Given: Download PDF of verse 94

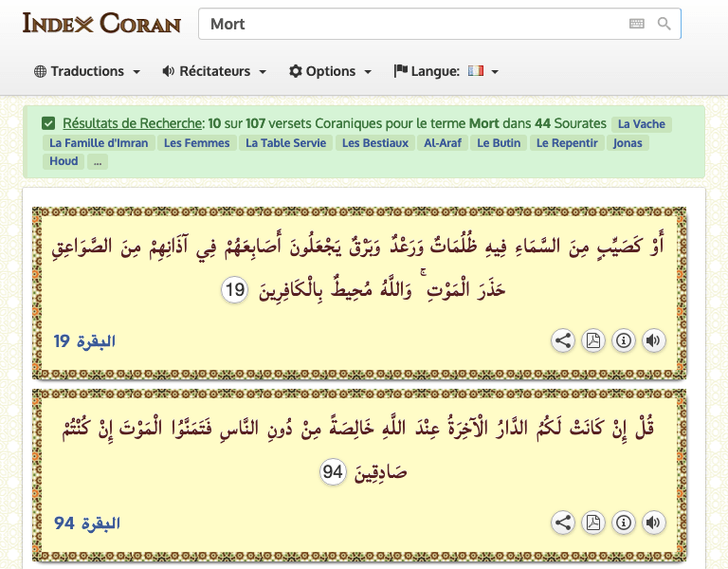Looking at the screenshot, I should pyautogui.click(x=593, y=523).
